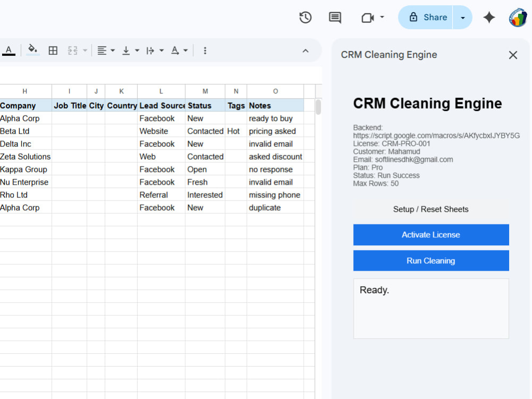
Task: Select the Kappa Group cell
Action: 26,169
